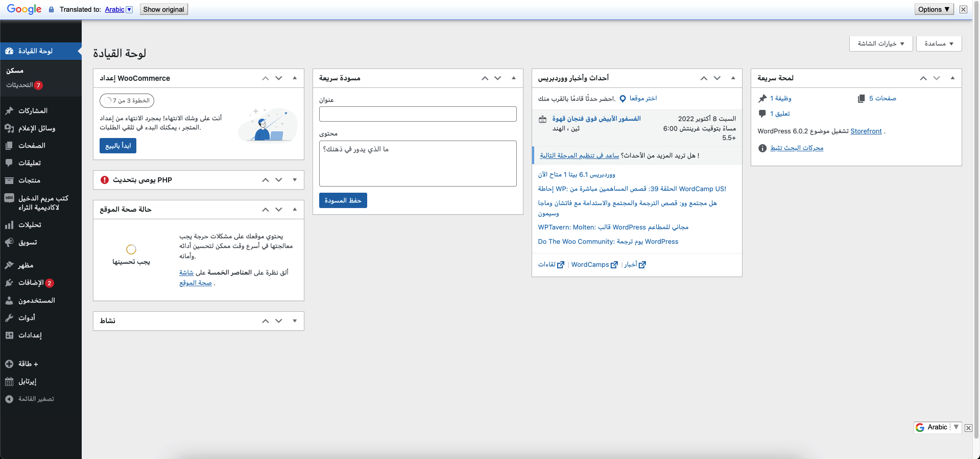
Task: Click the lock icon in Google Translate bar
Action: (x=51, y=10)
